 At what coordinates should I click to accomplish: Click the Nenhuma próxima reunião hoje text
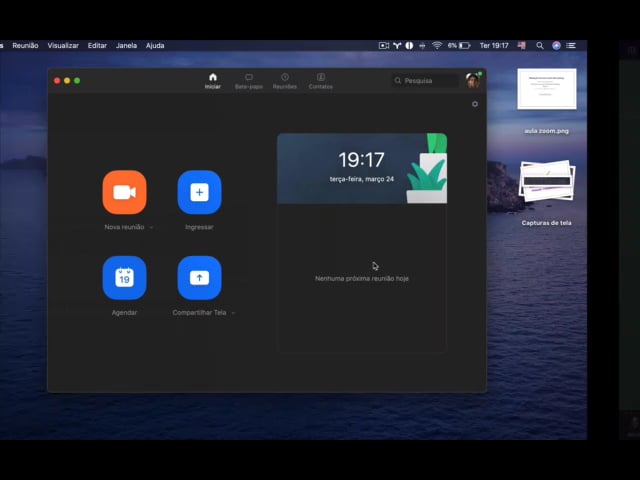point(362,278)
